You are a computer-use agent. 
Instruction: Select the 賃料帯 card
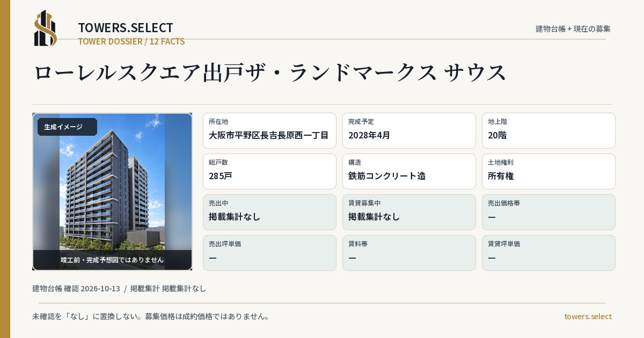click(409, 253)
